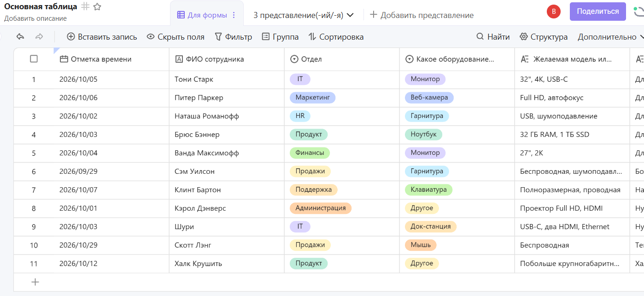
Task: Click the Маркетинг tag for Питер Паркер
Action: pyautogui.click(x=312, y=97)
